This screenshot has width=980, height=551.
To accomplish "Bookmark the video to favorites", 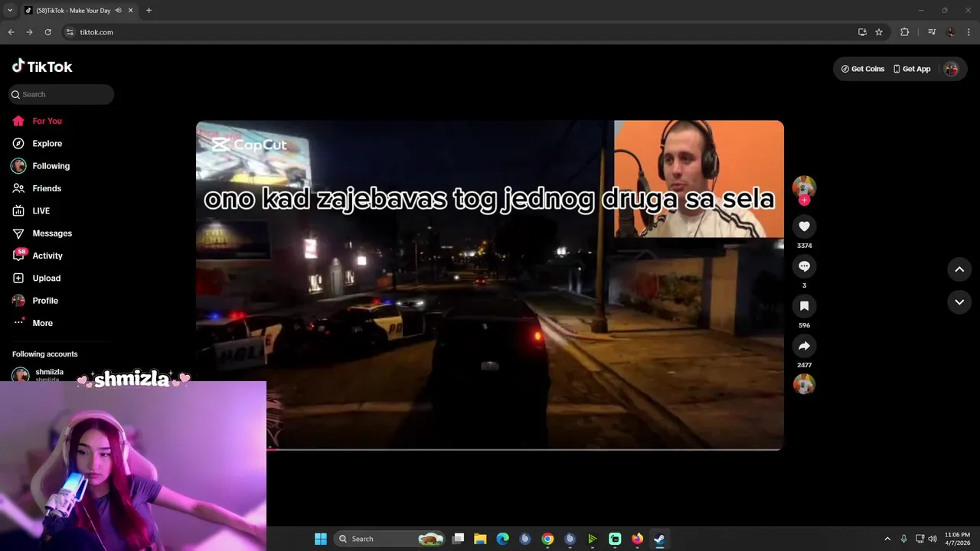I will pos(804,306).
